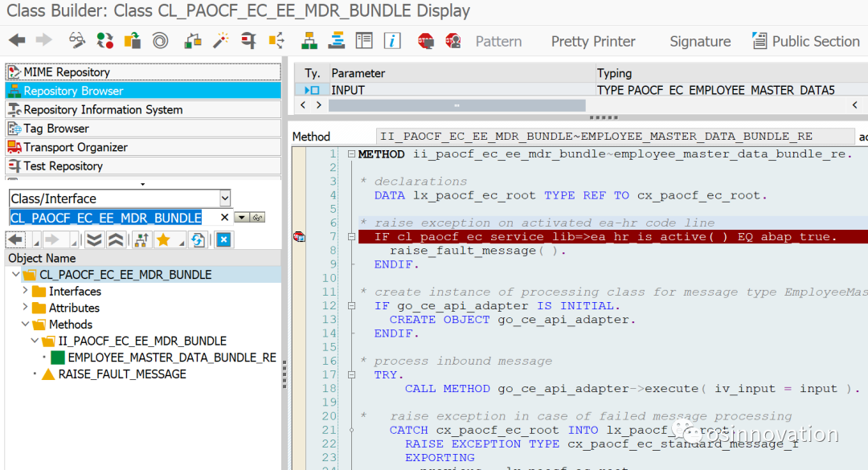The width and height of the screenshot is (868, 470).
Task: Select RAISE_FAULT_MESSAGE method
Action: (x=122, y=374)
